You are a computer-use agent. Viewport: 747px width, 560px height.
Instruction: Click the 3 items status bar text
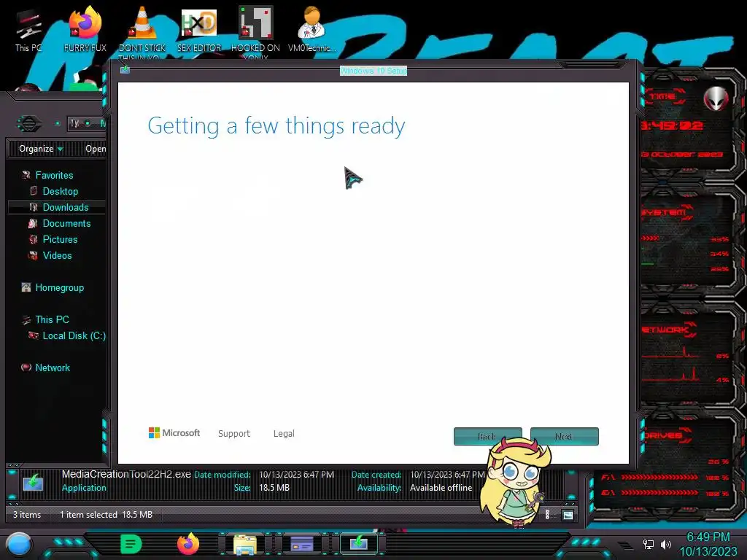click(x=27, y=515)
